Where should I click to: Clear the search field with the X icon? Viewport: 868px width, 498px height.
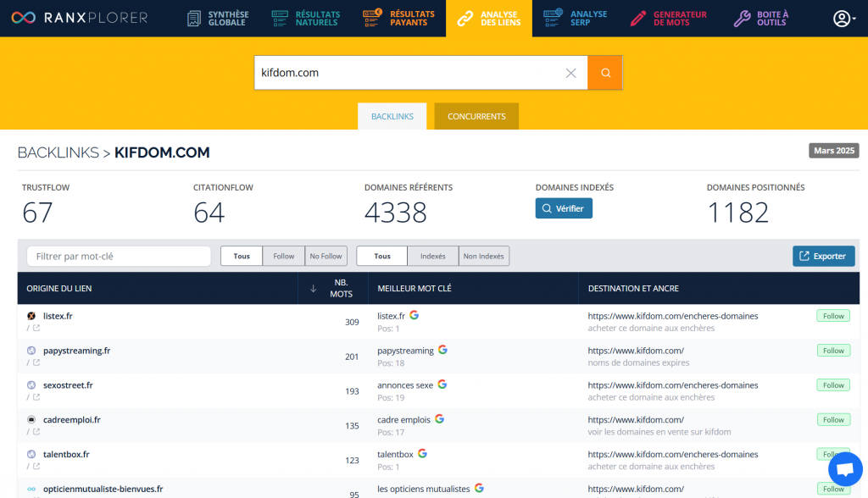tap(570, 73)
